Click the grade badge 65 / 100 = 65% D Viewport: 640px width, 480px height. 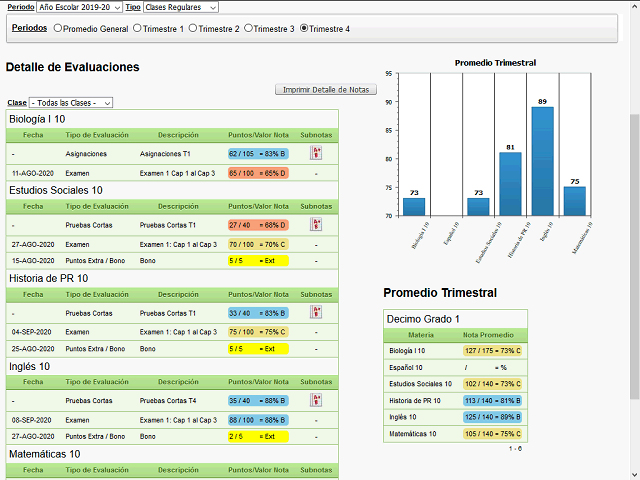(x=258, y=173)
